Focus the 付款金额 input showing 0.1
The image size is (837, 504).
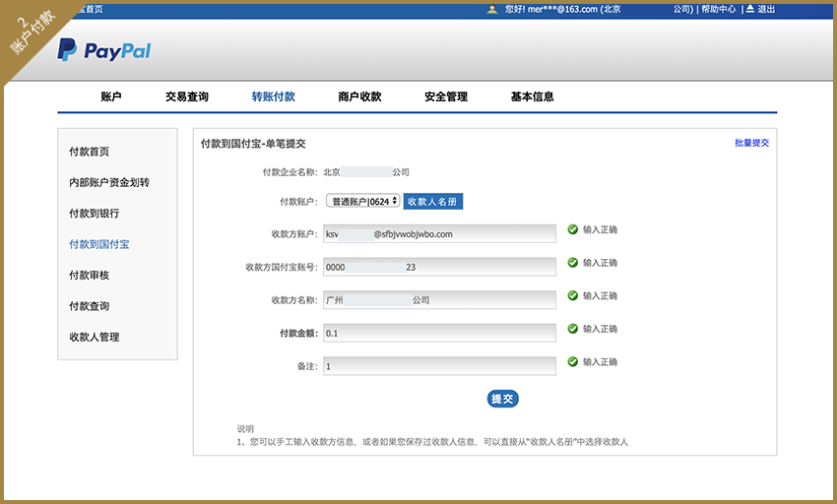[439, 333]
